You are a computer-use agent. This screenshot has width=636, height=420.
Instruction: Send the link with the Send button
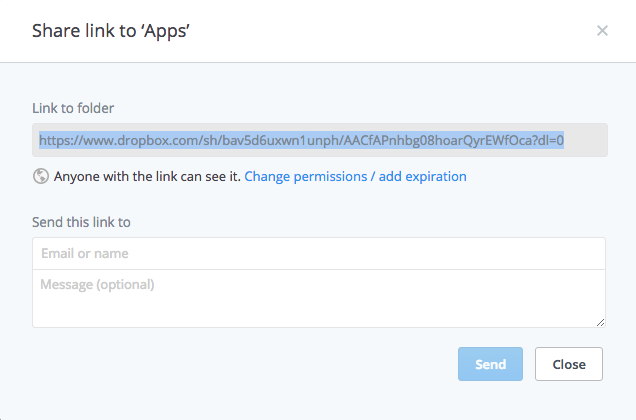(490, 365)
